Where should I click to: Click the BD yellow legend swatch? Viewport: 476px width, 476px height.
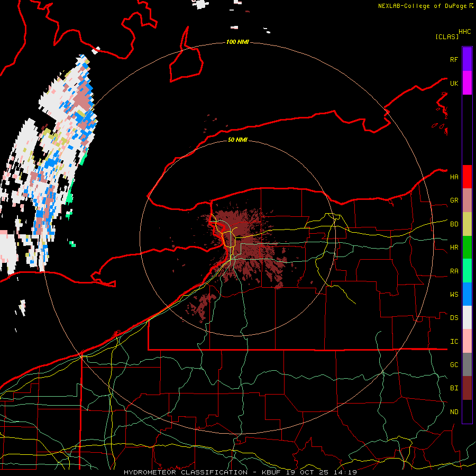point(467,224)
